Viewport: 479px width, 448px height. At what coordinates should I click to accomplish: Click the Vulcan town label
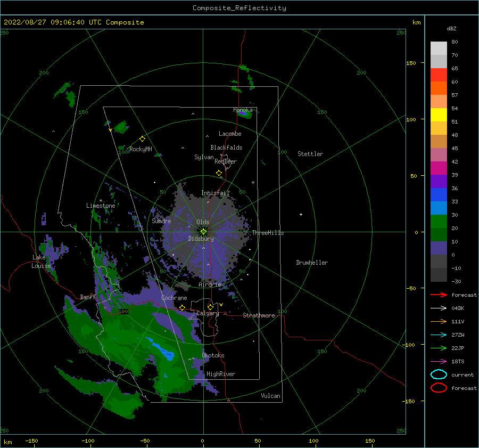pyautogui.click(x=271, y=396)
